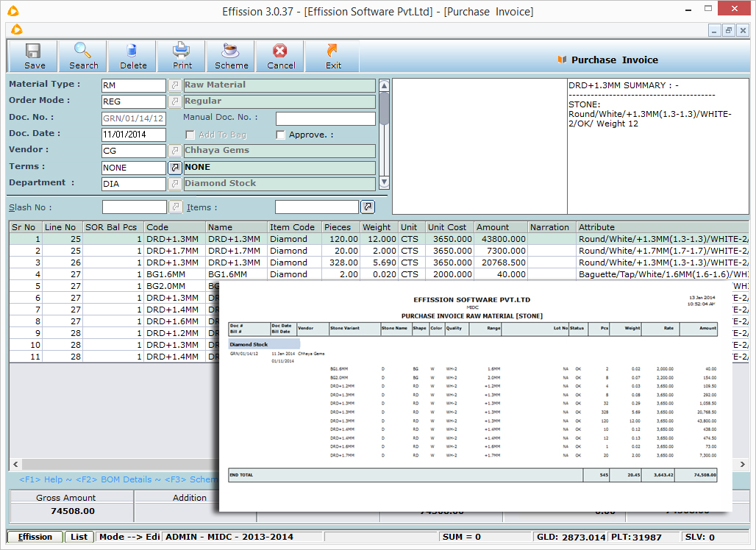Click the DRD+1.2MM code cell

tap(175, 333)
